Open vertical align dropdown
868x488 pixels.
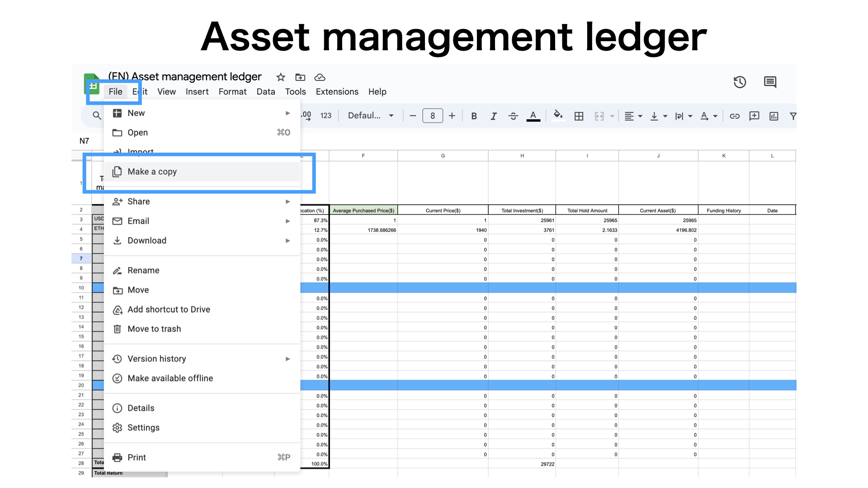click(x=658, y=116)
